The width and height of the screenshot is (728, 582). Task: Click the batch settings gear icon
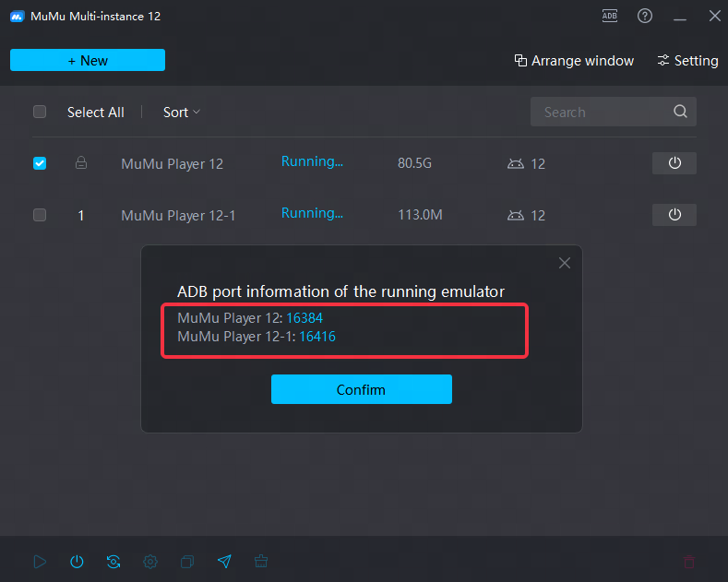pos(150,562)
